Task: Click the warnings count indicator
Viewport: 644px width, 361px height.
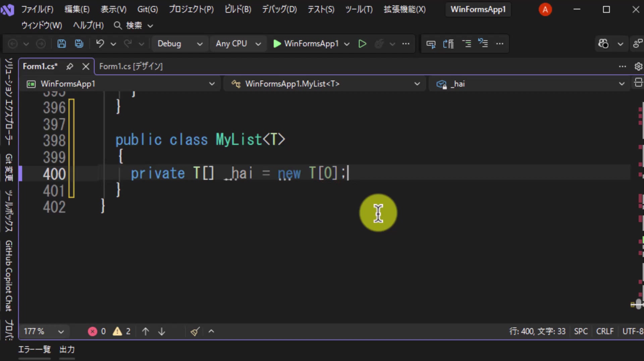Action: pos(122,331)
